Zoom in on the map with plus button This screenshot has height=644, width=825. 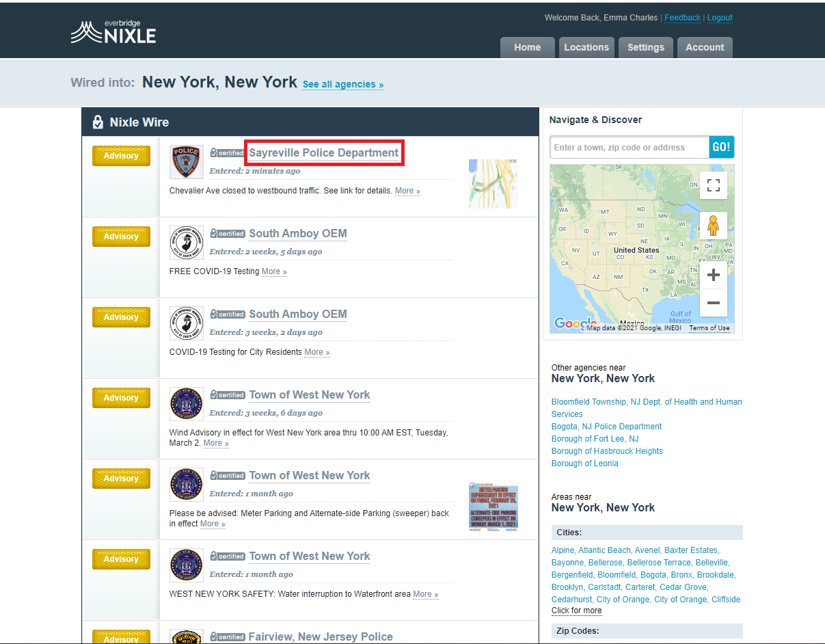(714, 275)
